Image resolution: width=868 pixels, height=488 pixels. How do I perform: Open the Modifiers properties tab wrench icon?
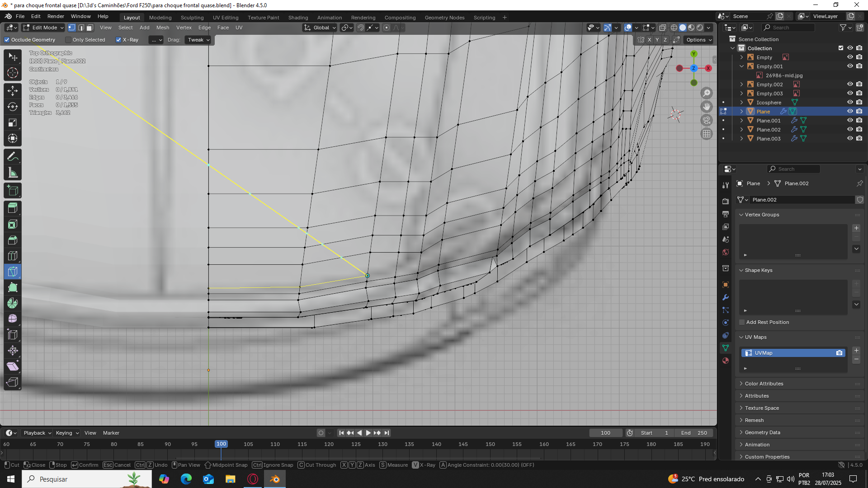pyautogui.click(x=726, y=297)
